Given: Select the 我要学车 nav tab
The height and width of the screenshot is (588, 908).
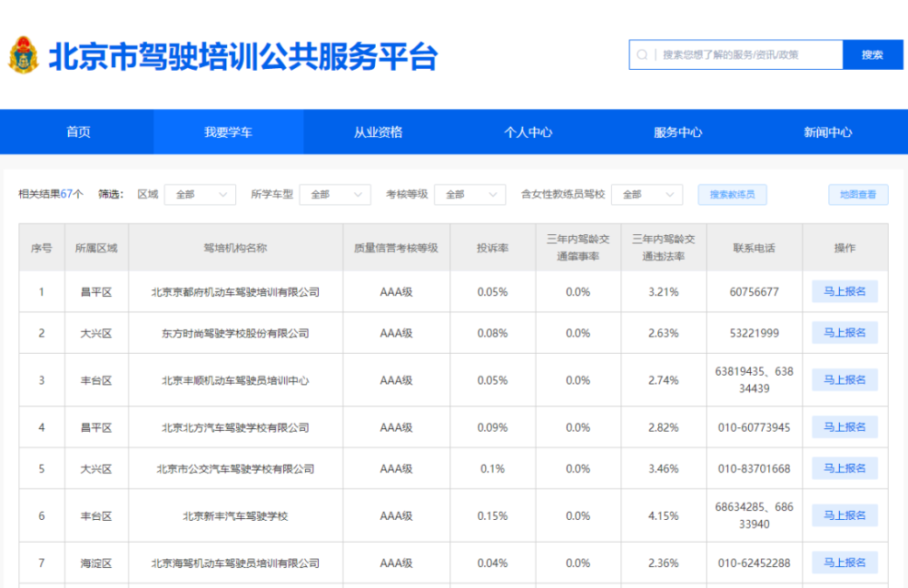Looking at the screenshot, I should (228, 132).
